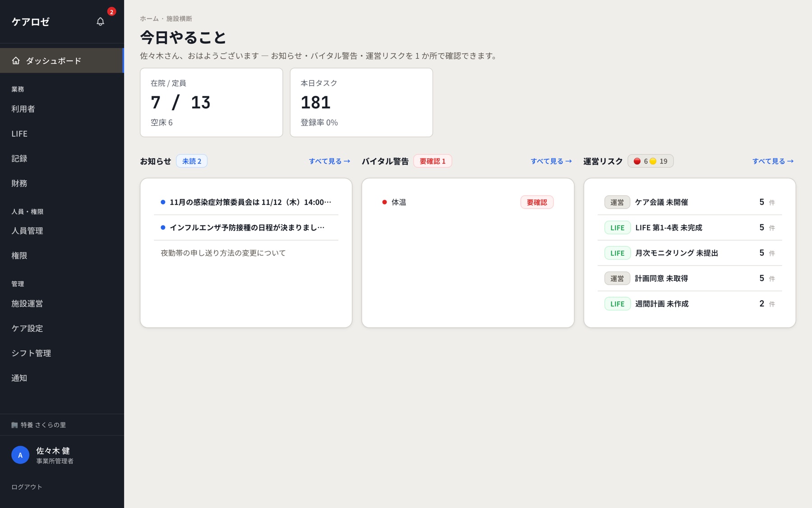Open the 週間計画 未作成 risk row
The width and height of the screenshot is (812, 508).
pos(690,303)
